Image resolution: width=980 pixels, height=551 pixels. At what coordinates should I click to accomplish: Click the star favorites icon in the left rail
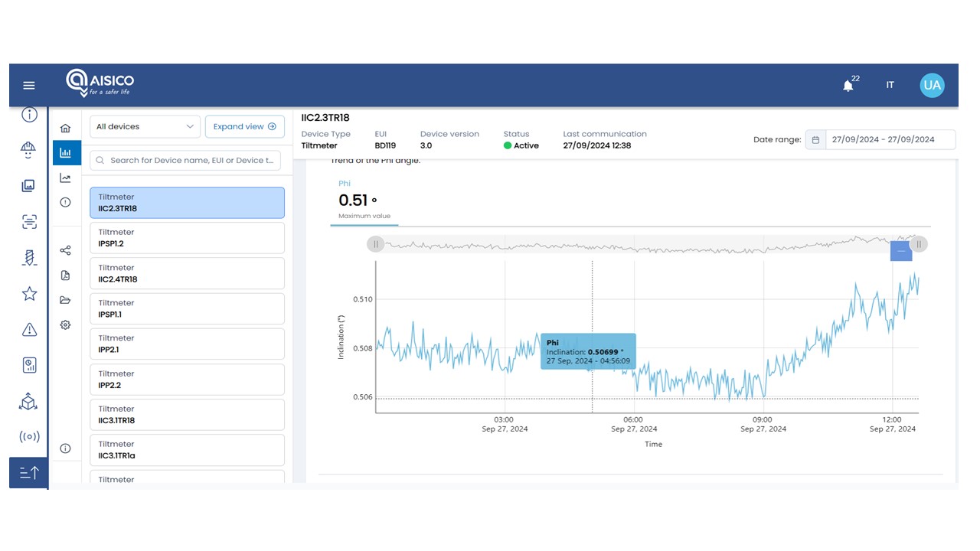(x=29, y=294)
